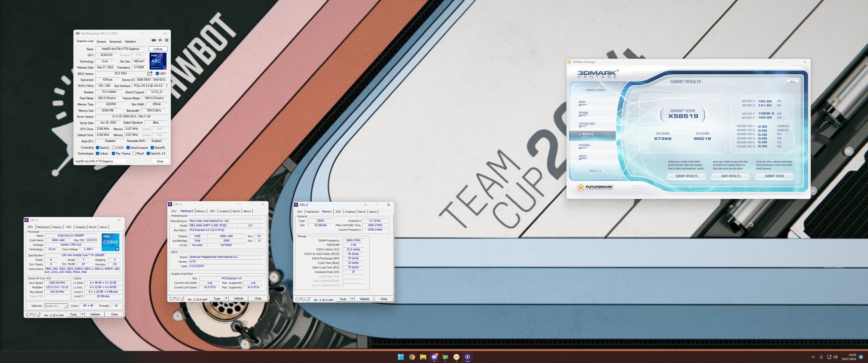Toggle the DirectML checkbox
Image resolution: width=868 pixels, height=363 pixels.
[x=152, y=147]
